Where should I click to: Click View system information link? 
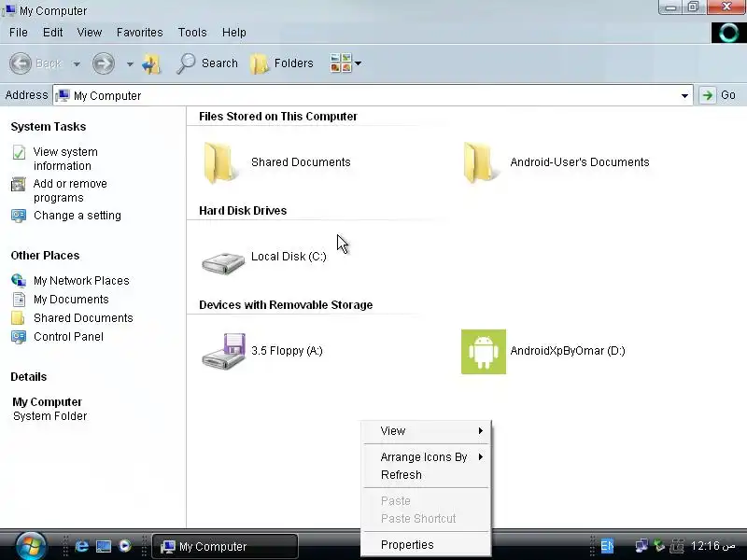(65, 159)
